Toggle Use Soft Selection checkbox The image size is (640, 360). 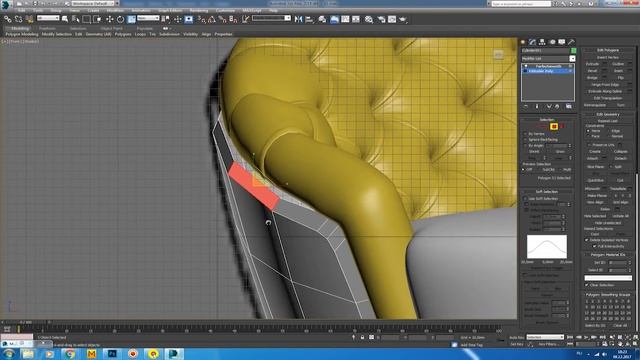coord(525,198)
